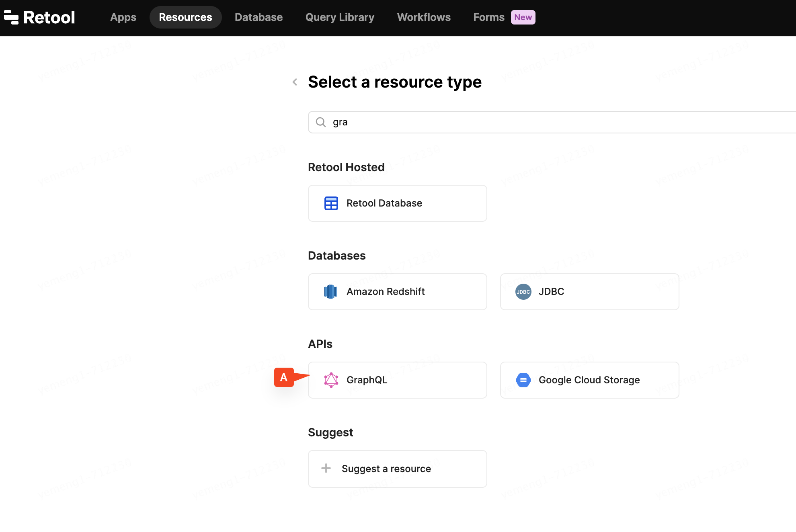
Task: Click the Retool logo icon
Action: pyautogui.click(x=11, y=17)
